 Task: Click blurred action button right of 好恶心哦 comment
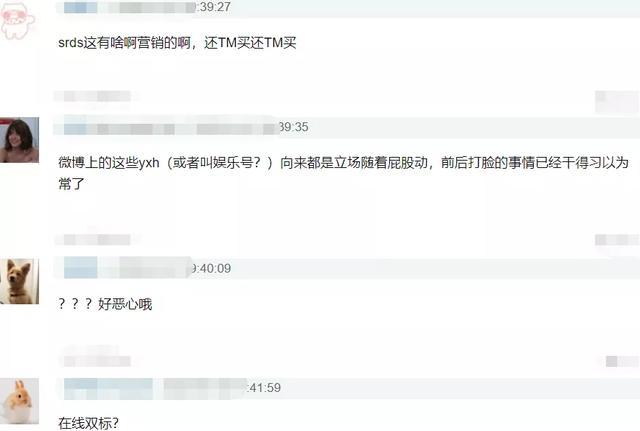[622, 361]
